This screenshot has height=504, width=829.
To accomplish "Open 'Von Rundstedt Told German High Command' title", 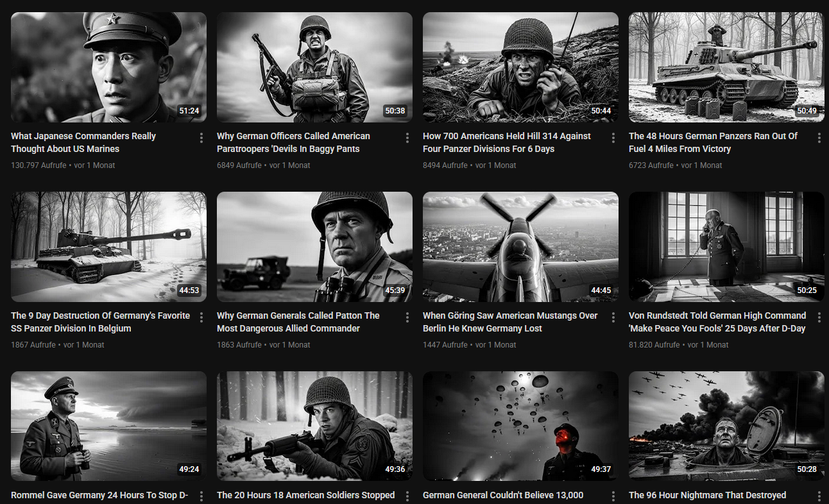I will click(x=717, y=322).
